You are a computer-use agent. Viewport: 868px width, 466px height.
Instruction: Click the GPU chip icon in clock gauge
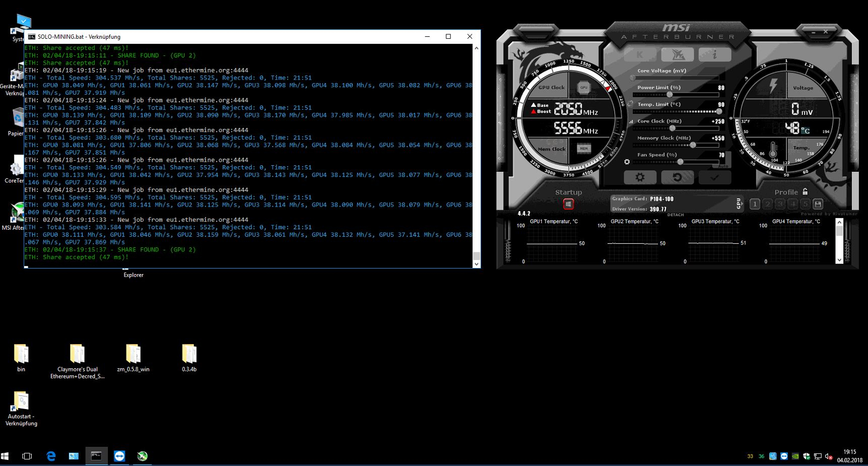point(583,87)
